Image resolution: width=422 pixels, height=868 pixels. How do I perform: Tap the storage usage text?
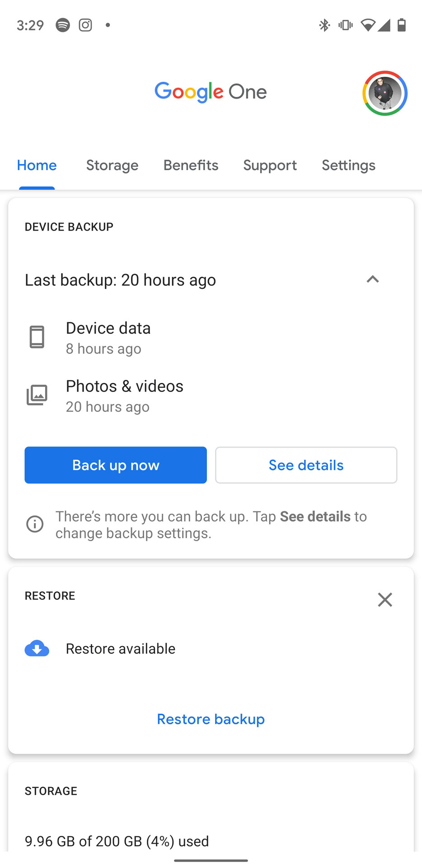tap(117, 841)
